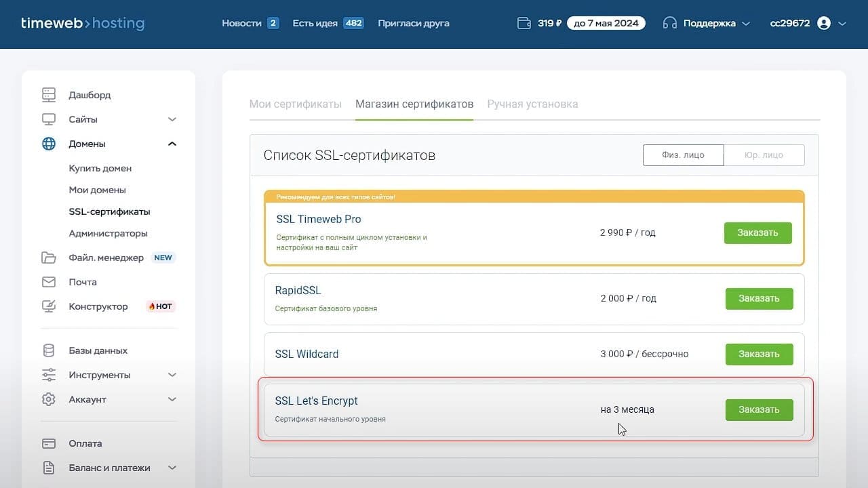This screenshot has height=488, width=868.
Task: Open Администраторы submenu item
Action: point(108,233)
